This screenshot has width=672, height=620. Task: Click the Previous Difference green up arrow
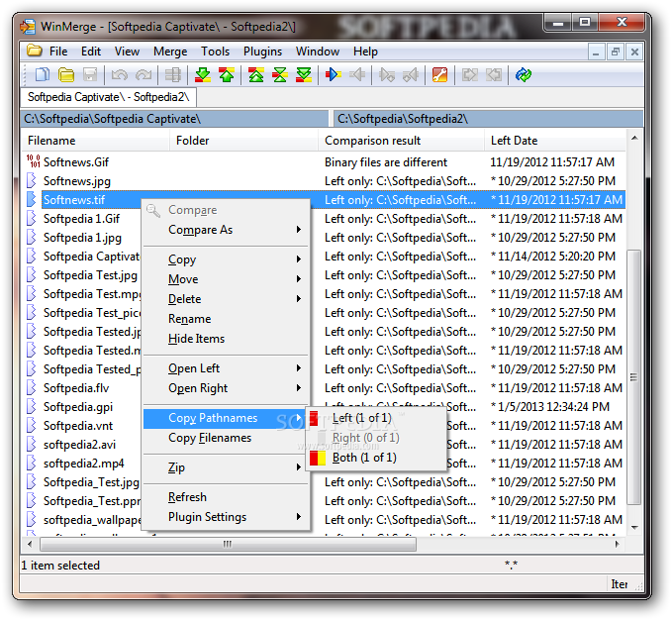pos(227,75)
